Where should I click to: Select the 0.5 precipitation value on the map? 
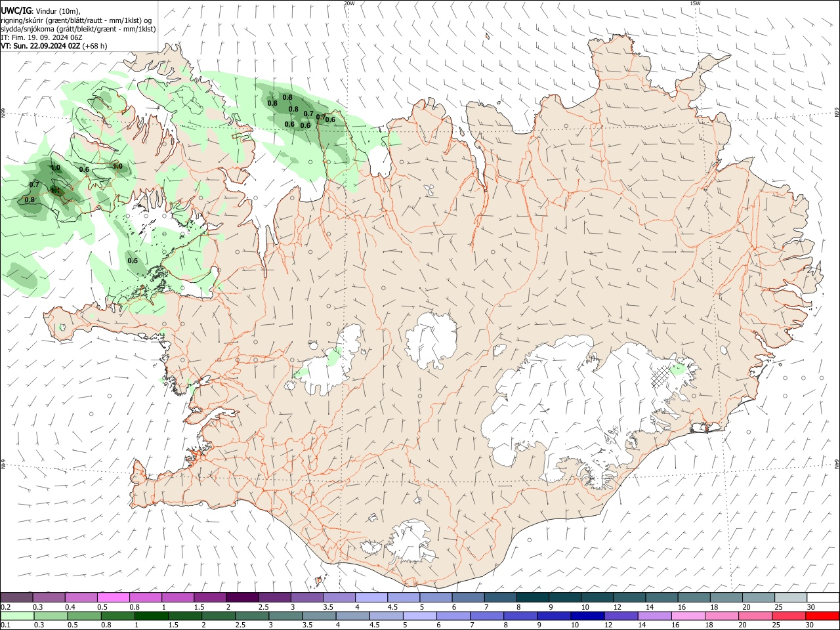point(133,261)
